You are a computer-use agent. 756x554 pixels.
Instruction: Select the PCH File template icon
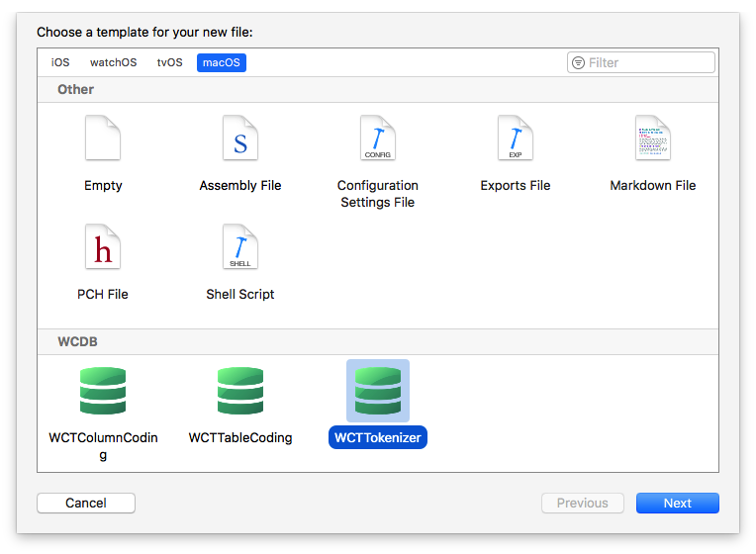[103, 247]
